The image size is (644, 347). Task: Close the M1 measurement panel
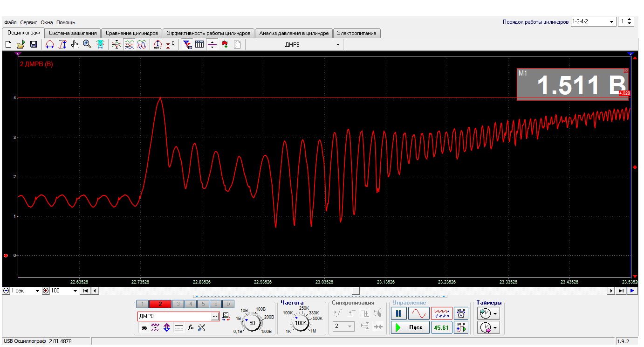pyautogui.click(x=626, y=71)
